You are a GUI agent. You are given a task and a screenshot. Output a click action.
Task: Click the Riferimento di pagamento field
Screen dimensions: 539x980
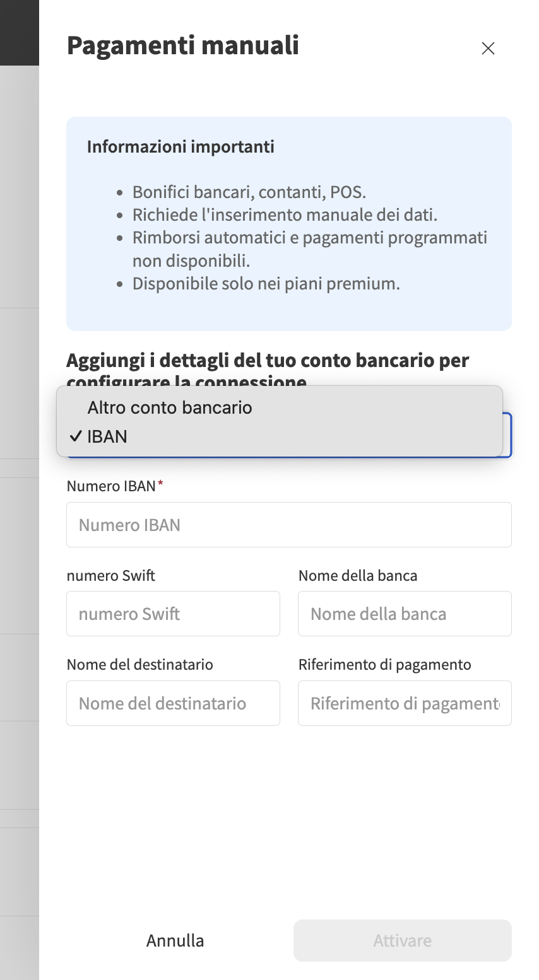pos(404,703)
